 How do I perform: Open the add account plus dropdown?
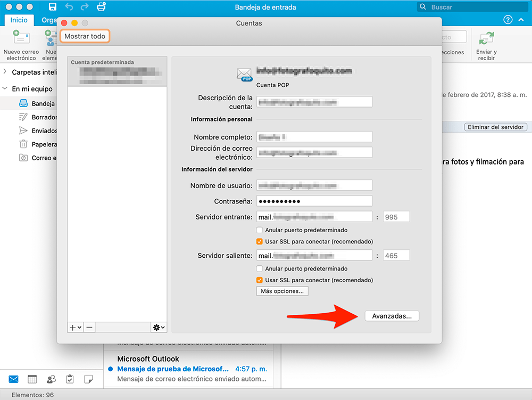pyautogui.click(x=76, y=328)
